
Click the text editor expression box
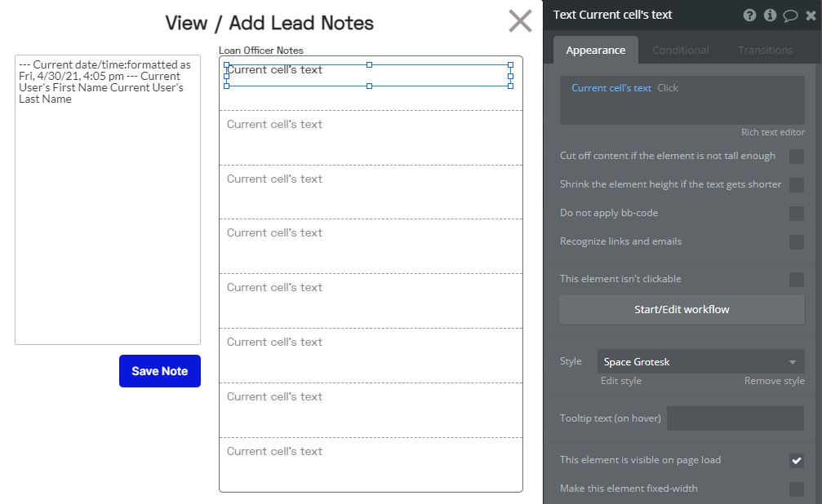coord(682,100)
